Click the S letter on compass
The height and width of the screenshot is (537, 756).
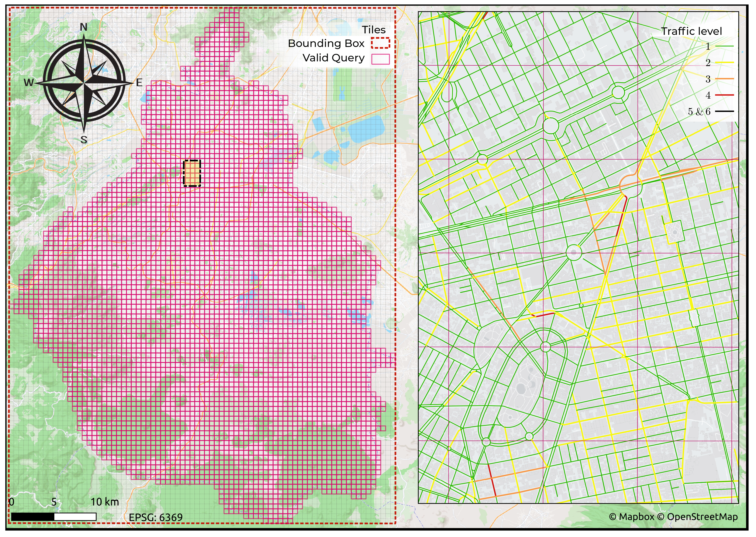[84, 140]
